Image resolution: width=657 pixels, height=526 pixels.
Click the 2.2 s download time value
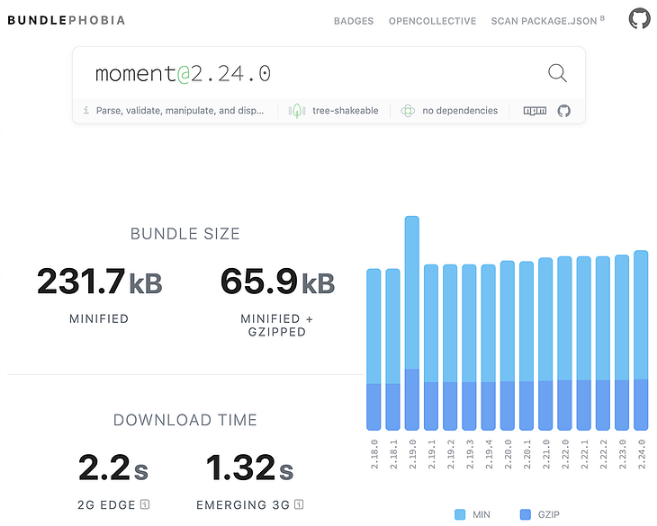[x=113, y=468]
